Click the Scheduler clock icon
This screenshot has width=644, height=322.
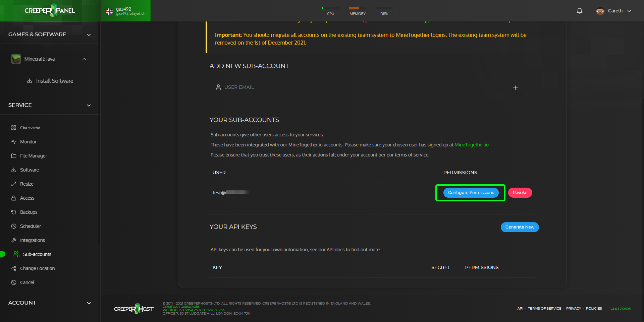[x=14, y=226]
